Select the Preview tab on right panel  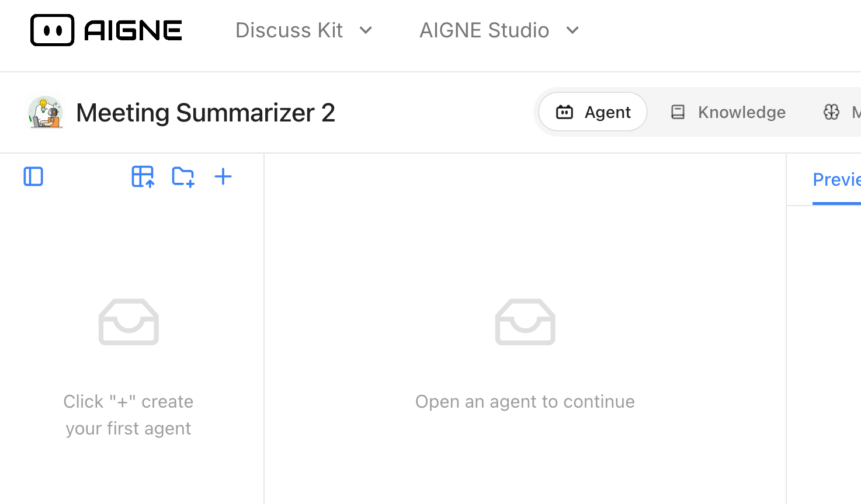(x=836, y=180)
